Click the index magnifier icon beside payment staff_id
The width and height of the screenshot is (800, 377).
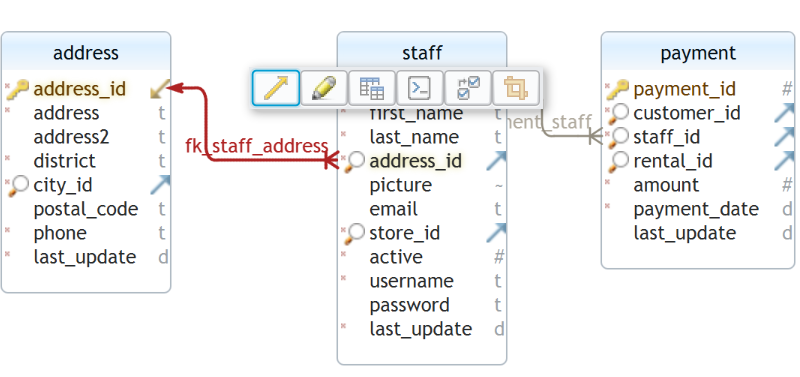tap(618, 137)
